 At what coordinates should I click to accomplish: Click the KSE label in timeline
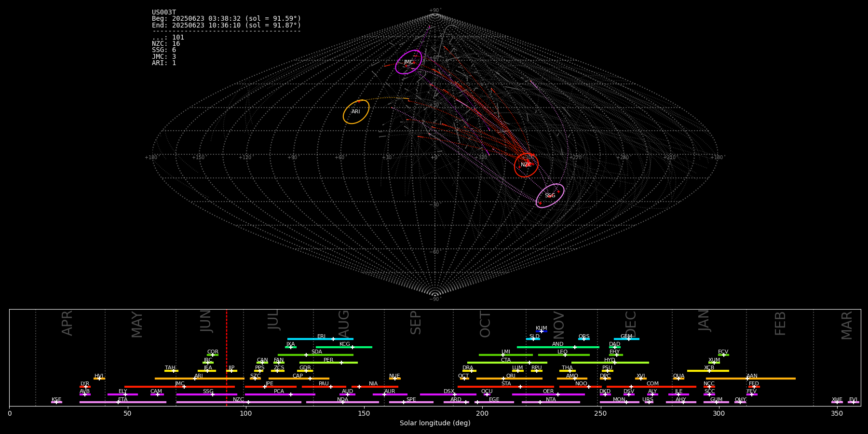[56, 399]
